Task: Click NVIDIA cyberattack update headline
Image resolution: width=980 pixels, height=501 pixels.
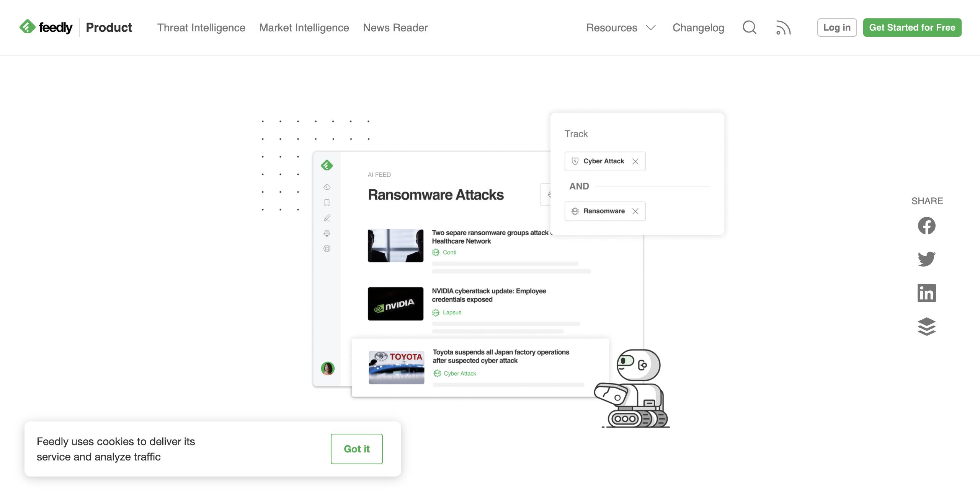Action: (x=489, y=295)
